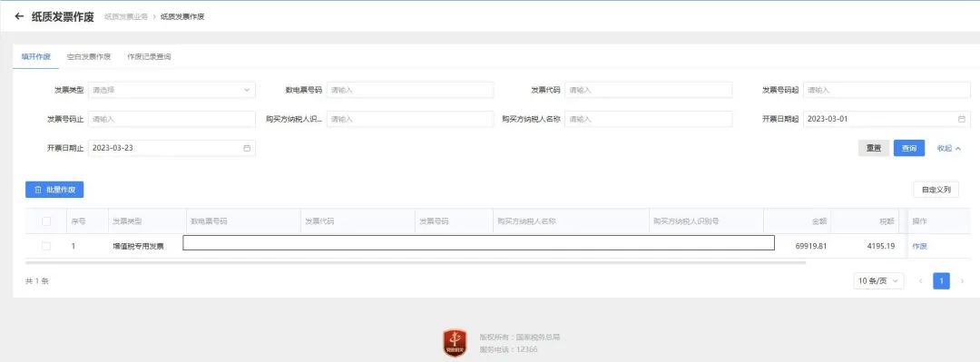980x362 pixels.
Task: Go to the next page arrow
Action: (962, 281)
